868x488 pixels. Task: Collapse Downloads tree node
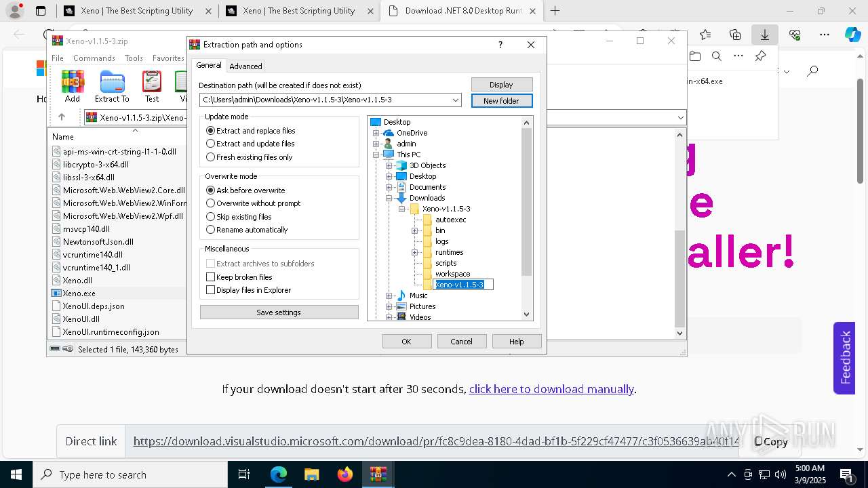(x=389, y=198)
